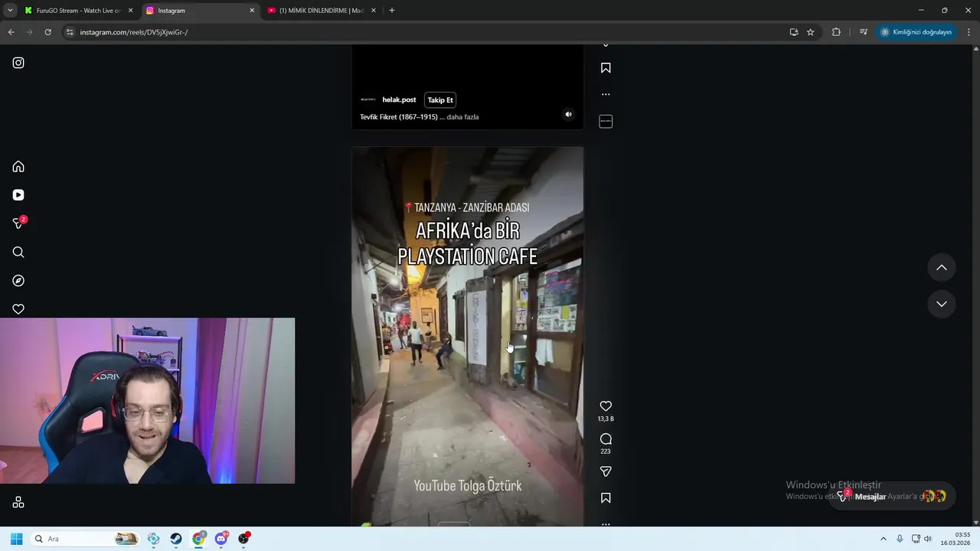Like the PlayStation Cafe reel
The width and height of the screenshot is (980, 551).
606,406
